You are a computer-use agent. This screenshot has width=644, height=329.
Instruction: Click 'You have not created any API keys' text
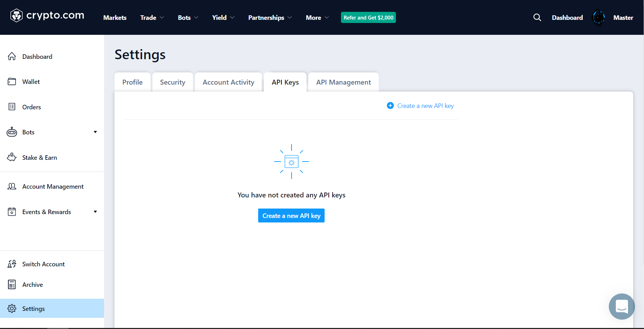(292, 195)
